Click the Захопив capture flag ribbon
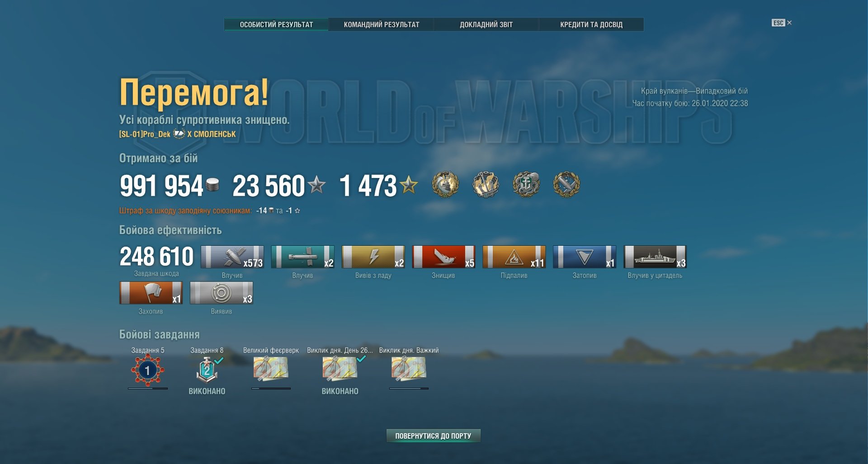868x464 pixels. (151, 293)
